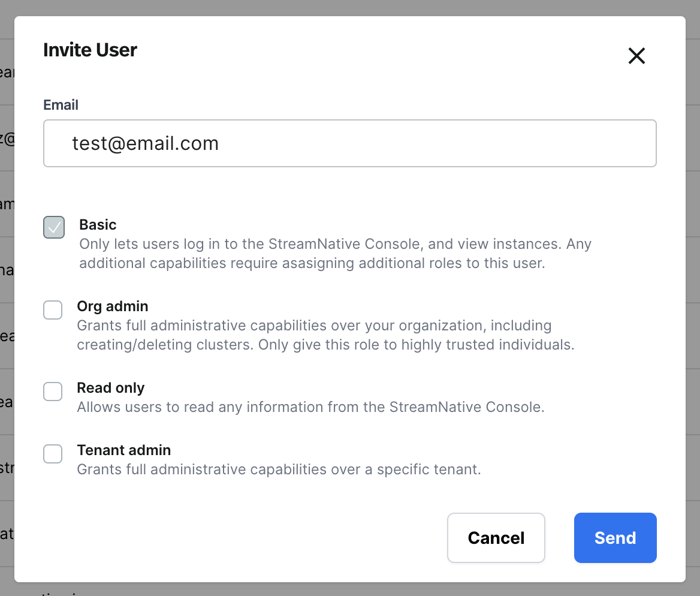Enable the Org admin checkbox
This screenshot has height=596, width=700.
[53, 310]
